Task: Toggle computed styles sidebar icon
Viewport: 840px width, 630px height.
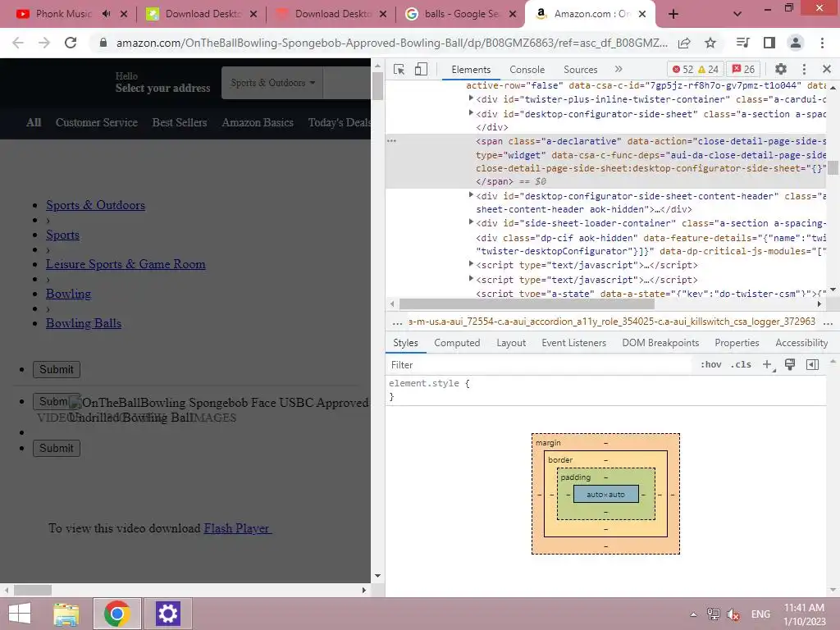Action: pos(812,365)
